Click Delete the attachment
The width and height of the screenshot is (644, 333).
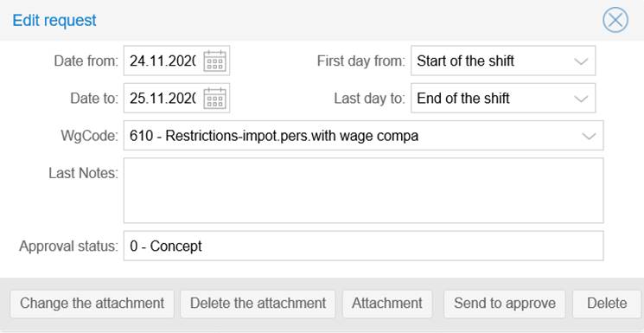point(258,304)
